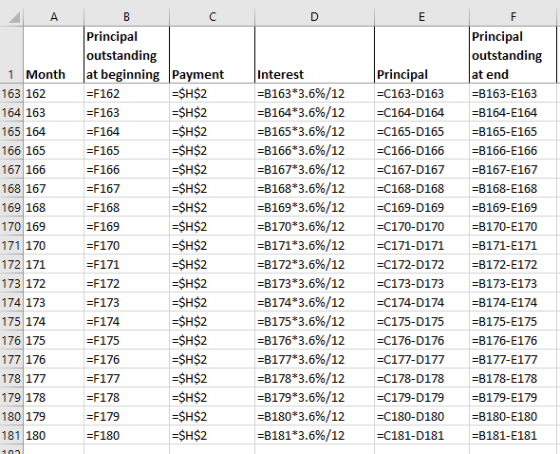The height and width of the screenshot is (454, 560).
Task: Click the 'Month' header cell
Action: (x=54, y=55)
